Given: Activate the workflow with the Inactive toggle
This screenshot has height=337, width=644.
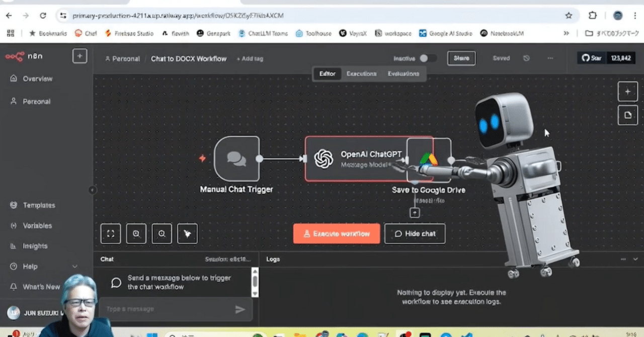Looking at the screenshot, I should 428,58.
